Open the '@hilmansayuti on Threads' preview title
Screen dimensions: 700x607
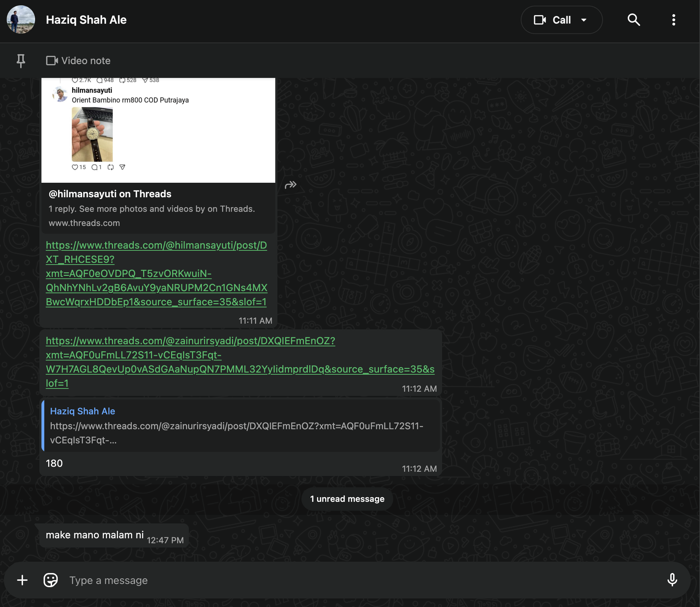tap(110, 194)
